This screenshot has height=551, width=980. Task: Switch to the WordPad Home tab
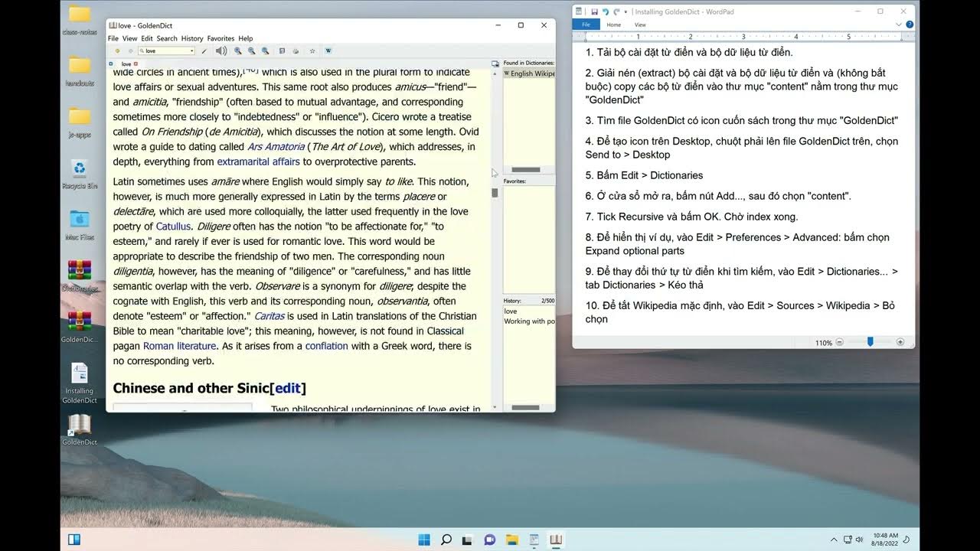click(614, 24)
